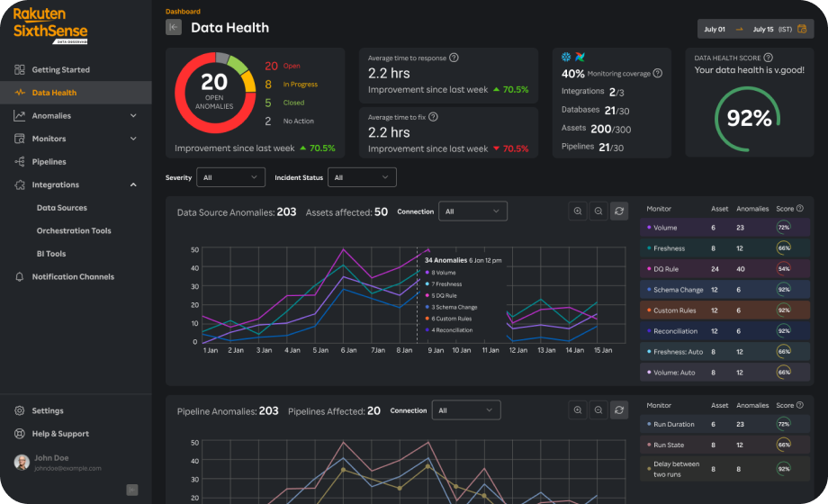Click the back arrow beside Data Health title
This screenshot has width=828, height=504.
click(x=174, y=27)
